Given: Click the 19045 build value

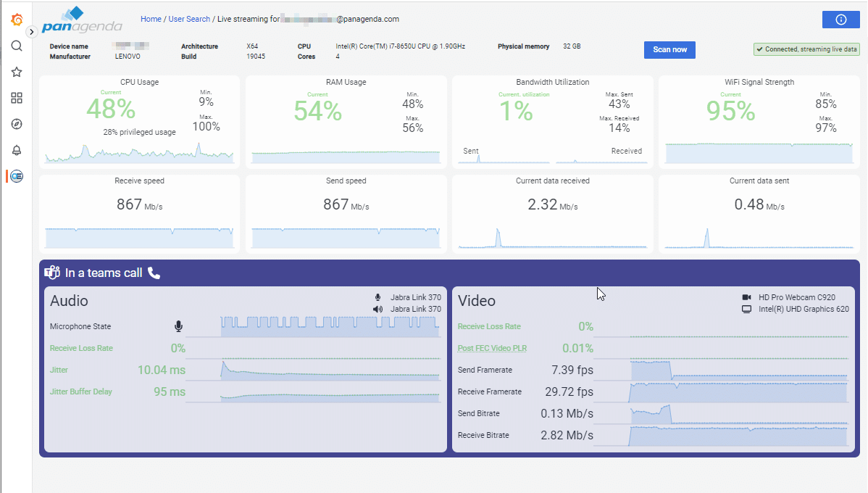Looking at the screenshot, I should (256, 56).
